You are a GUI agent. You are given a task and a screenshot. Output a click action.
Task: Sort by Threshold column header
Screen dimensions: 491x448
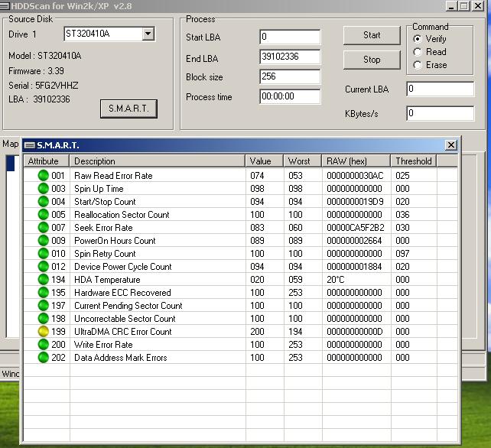click(414, 161)
